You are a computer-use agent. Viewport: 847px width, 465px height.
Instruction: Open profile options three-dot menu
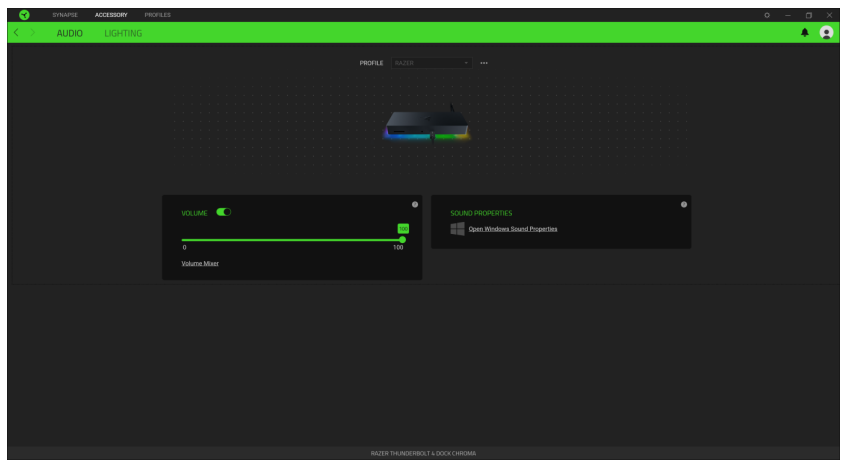pos(484,63)
